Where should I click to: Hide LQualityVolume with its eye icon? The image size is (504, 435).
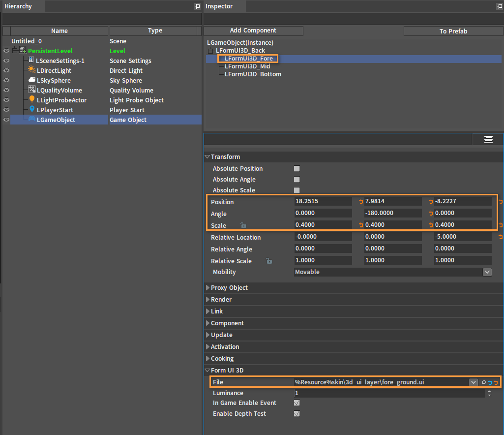6,90
